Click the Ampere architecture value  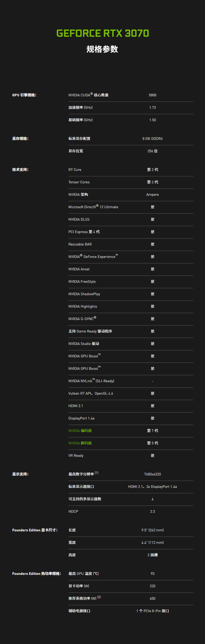point(153,194)
